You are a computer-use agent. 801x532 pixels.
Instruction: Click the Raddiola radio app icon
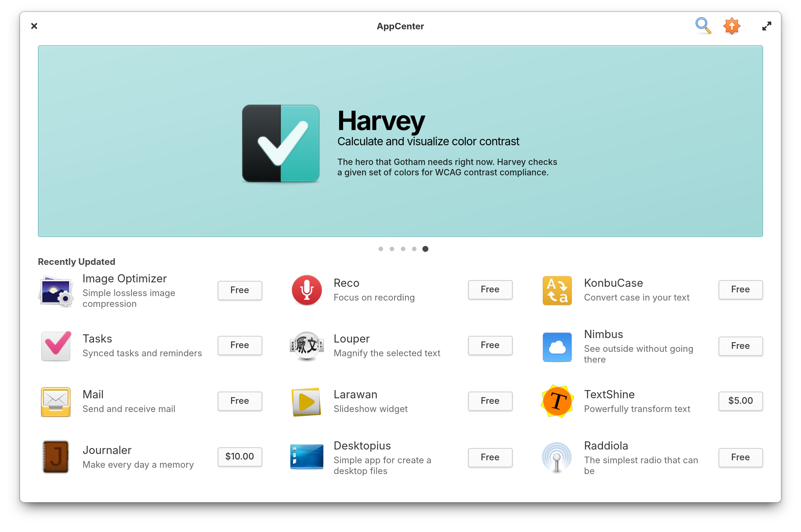pos(558,457)
